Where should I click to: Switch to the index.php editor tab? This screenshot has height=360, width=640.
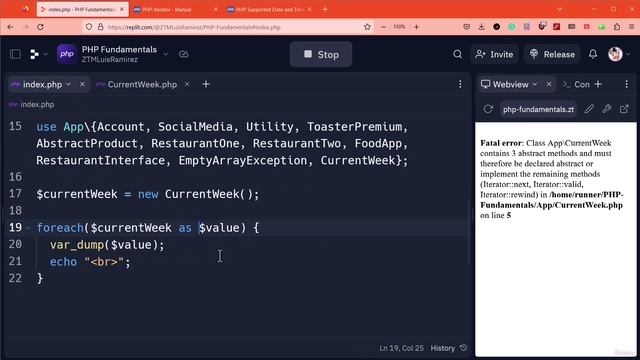click(42, 84)
